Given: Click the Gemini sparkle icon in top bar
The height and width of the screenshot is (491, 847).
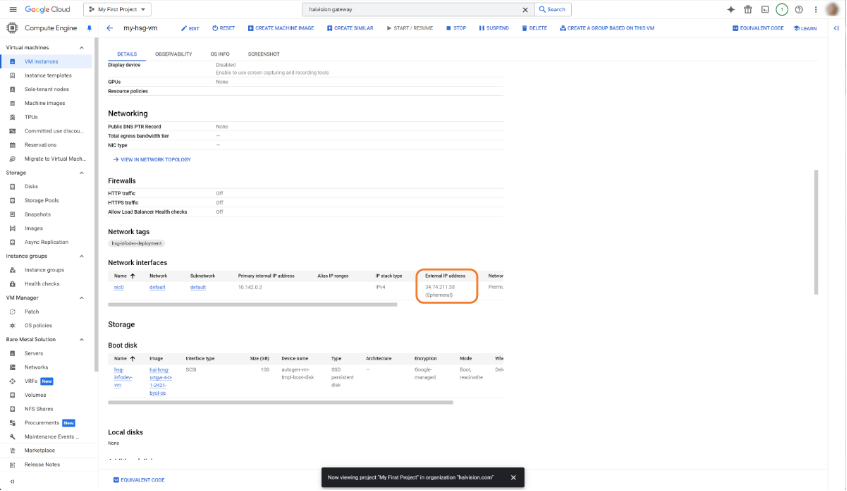Looking at the screenshot, I should (x=731, y=9).
